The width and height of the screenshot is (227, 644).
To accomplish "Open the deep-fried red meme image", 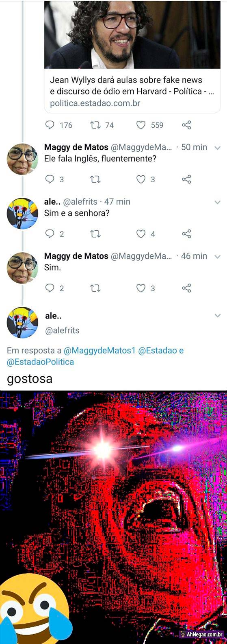I will click(x=113, y=517).
